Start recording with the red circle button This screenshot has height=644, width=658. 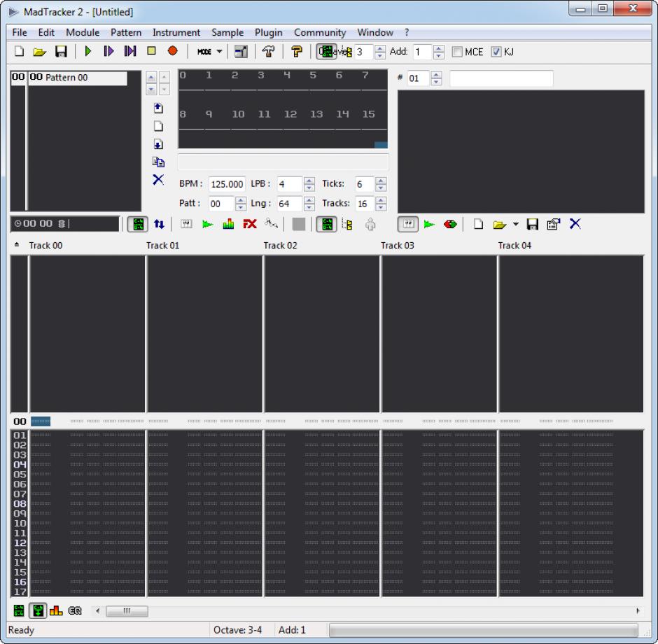[x=172, y=51]
